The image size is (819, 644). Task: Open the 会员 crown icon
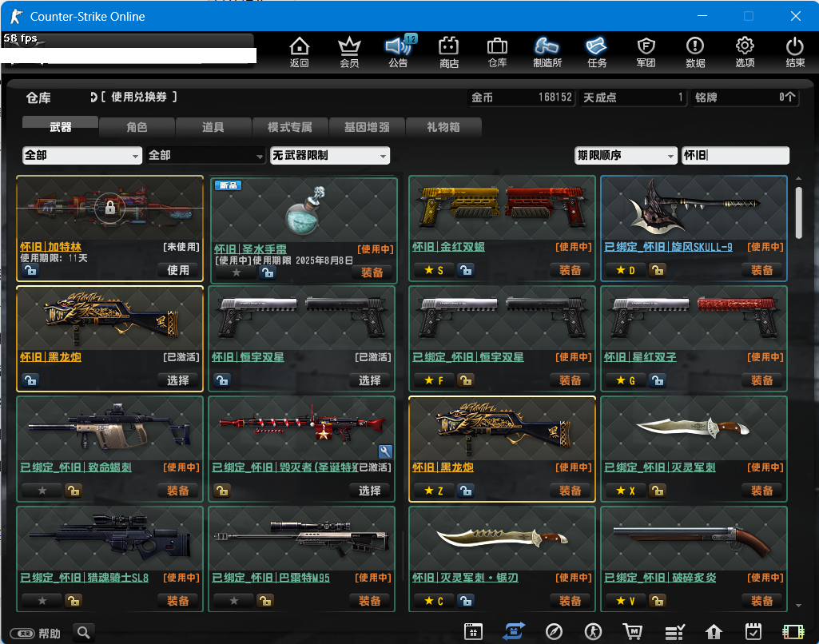click(x=349, y=52)
